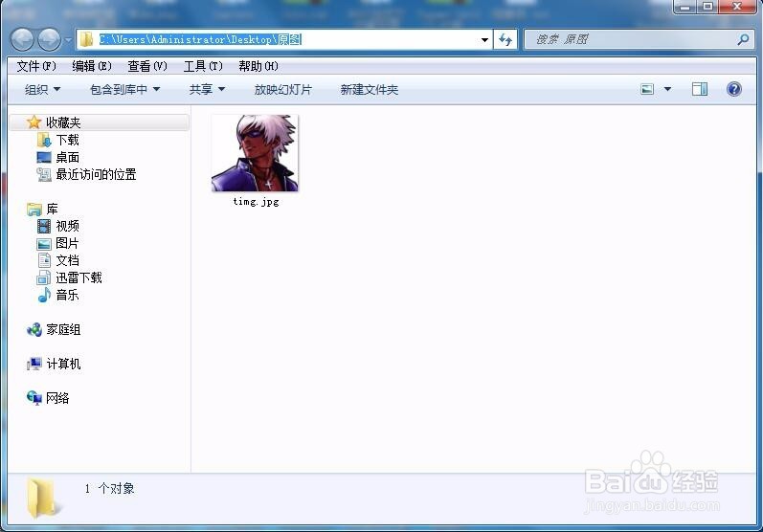Click 新建文件夹 button

point(370,90)
